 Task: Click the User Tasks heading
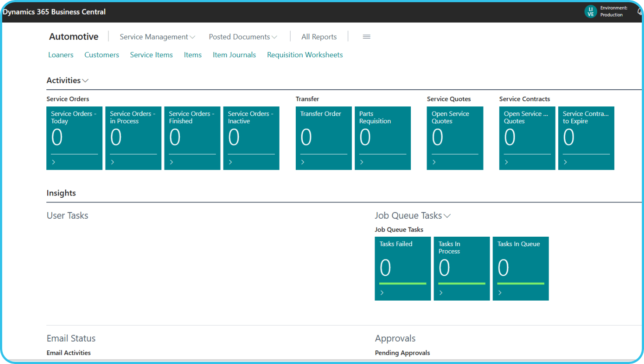[x=67, y=216]
